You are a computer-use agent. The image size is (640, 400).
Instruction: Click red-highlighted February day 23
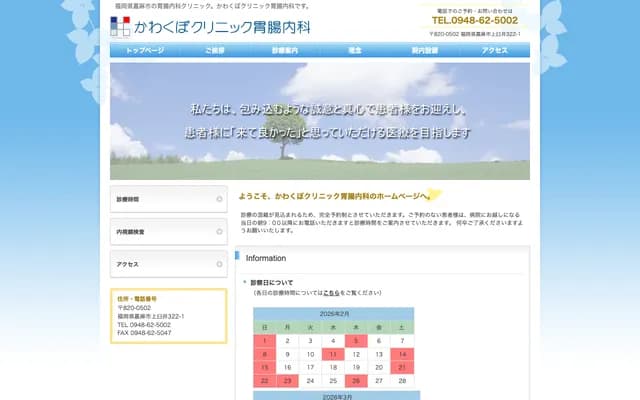tap(287, 381)
